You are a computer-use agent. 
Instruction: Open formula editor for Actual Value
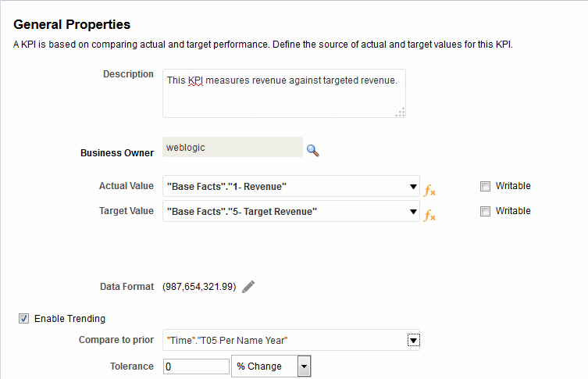coord(429,190)
